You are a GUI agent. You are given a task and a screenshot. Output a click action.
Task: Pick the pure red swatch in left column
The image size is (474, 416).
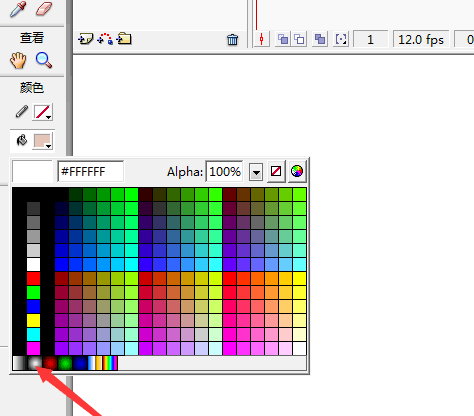coord(33,278)
